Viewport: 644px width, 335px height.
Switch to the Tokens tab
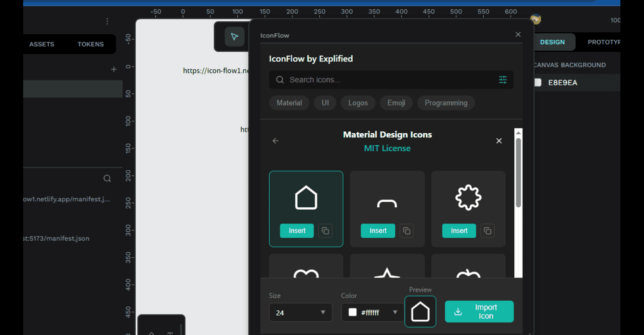tap(90, 44)
